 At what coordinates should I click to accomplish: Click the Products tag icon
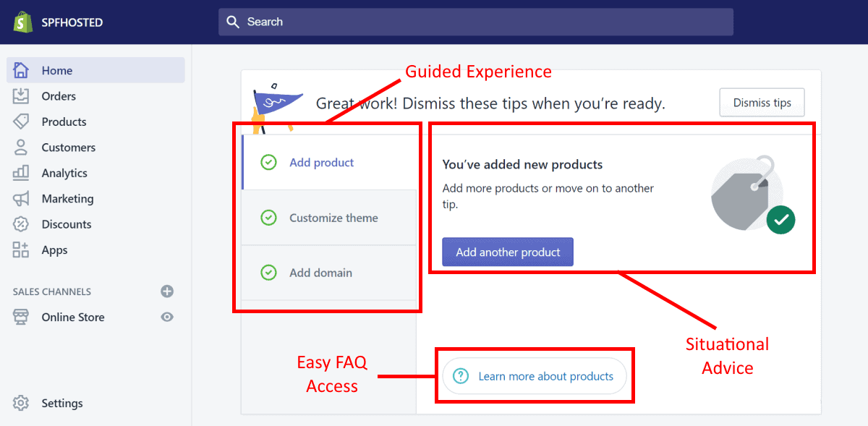pos(21,122)
